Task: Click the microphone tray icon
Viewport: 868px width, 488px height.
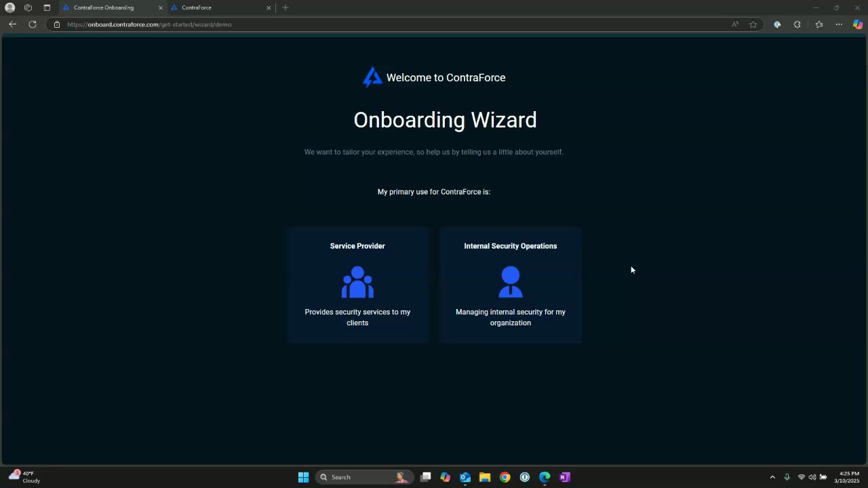Action: [787, 477]
